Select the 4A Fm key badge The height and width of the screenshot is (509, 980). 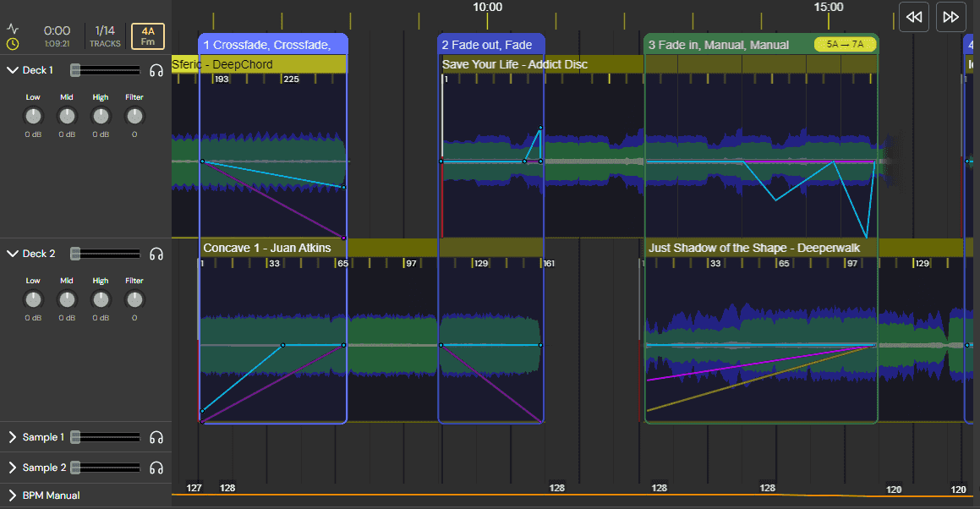(x=147, y=36)
